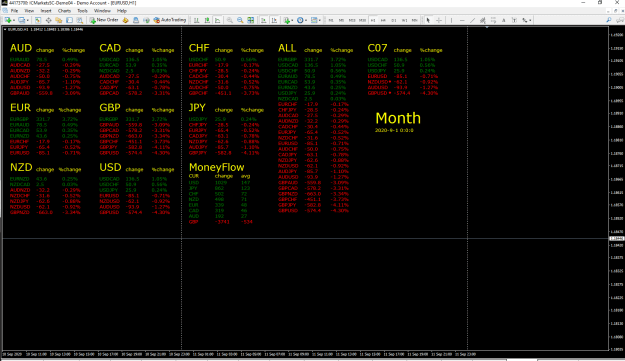This screenshot has width=625, height=361.
Task: Open the Window menu
Action: 102,11
